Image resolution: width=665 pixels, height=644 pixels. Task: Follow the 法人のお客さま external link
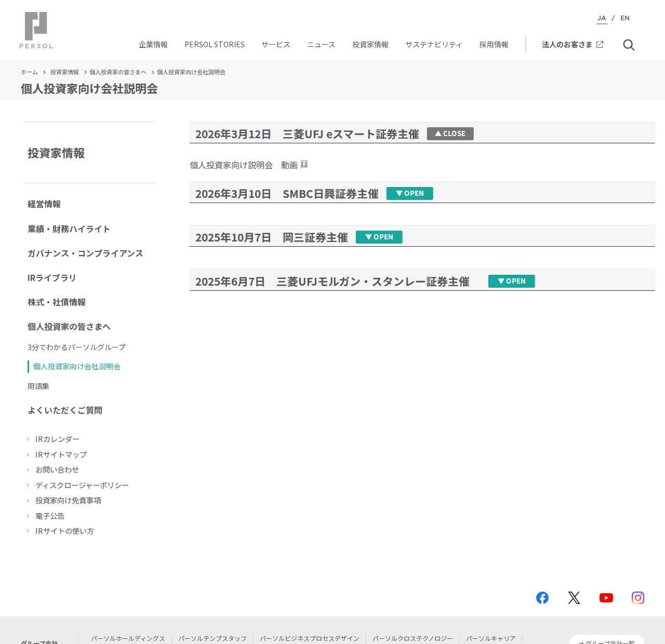573,45
